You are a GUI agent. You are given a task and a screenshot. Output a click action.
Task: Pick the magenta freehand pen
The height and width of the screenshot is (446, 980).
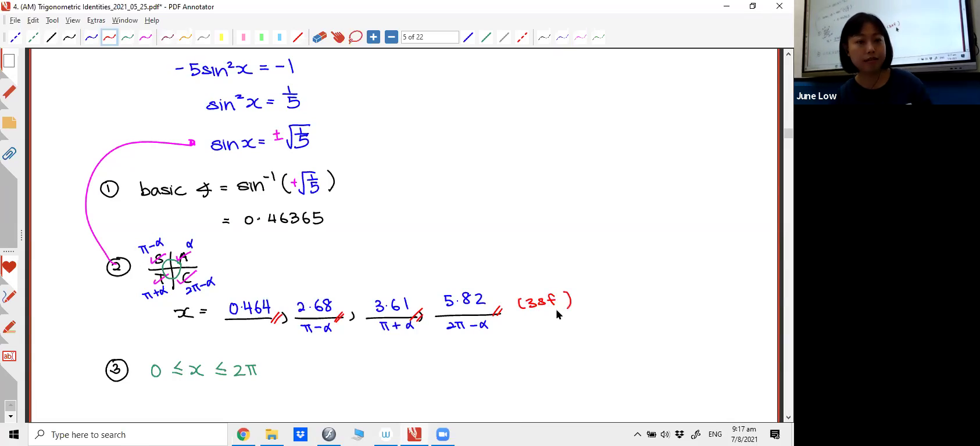[145, 37]
